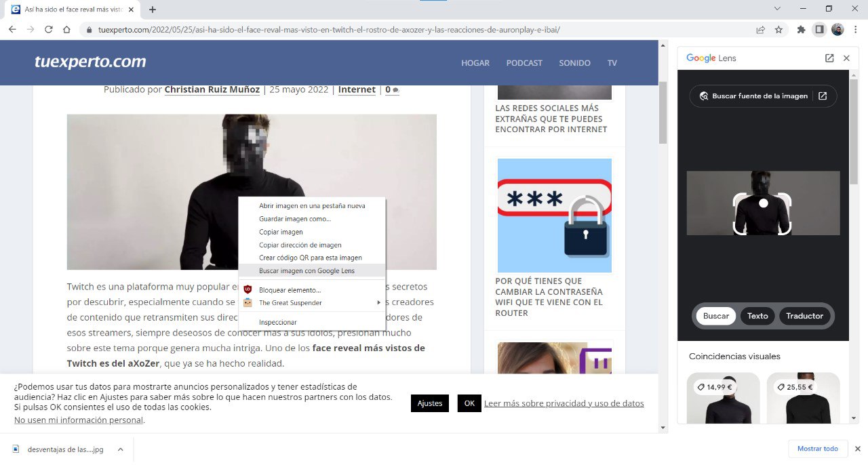Bookmark this page with the star icon

coord(778,30)
